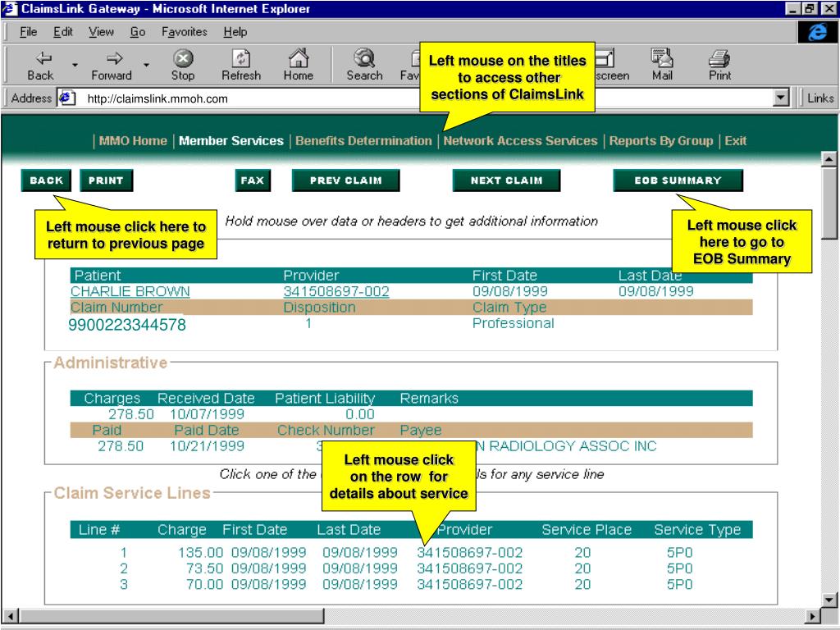Open the Go menu
This screenshot has width=840, height=630.
point(138,32)
